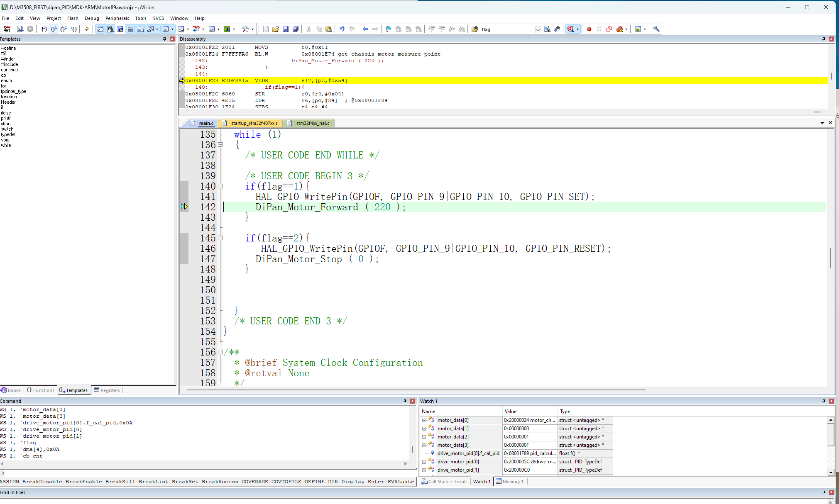Click the RST reset CPU icon

tap(7, 29)
